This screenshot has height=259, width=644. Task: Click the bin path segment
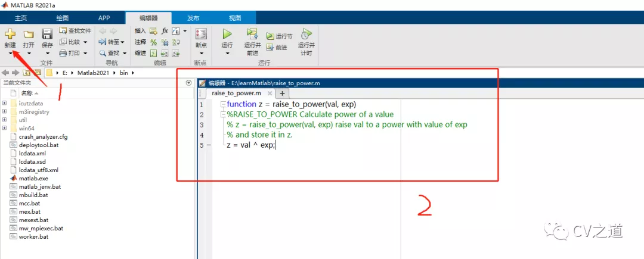pos(124,73)
